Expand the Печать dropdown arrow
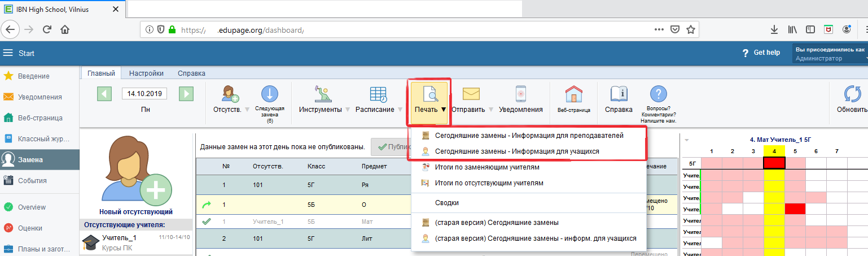 [x=444, y=110]
